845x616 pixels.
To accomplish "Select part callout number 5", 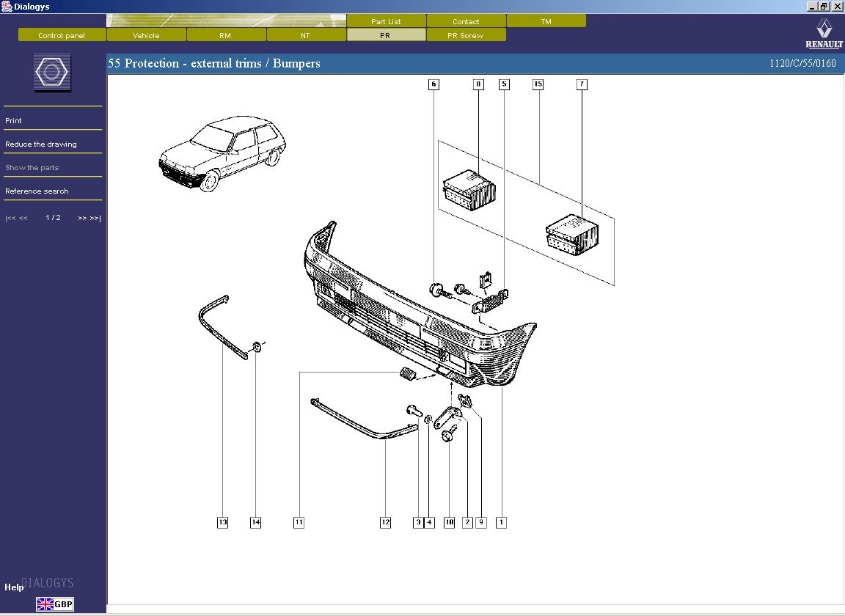I will [504, 84].
